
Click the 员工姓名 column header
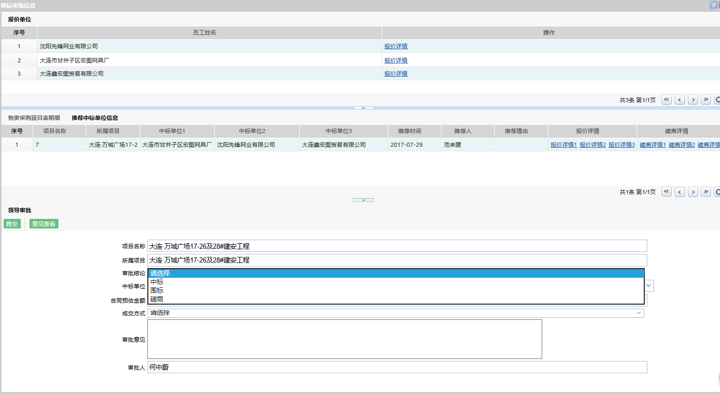point(209,33)
